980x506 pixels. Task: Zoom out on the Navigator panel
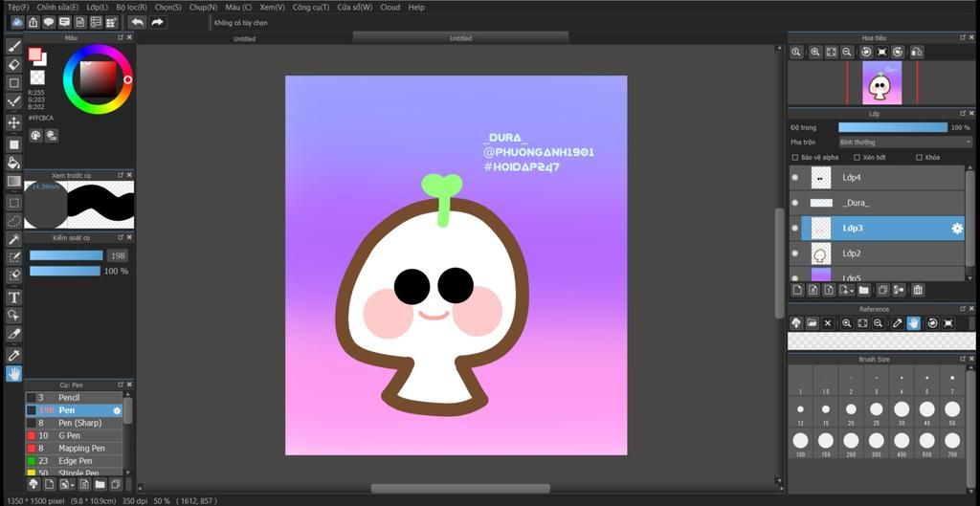click(847, 53)
